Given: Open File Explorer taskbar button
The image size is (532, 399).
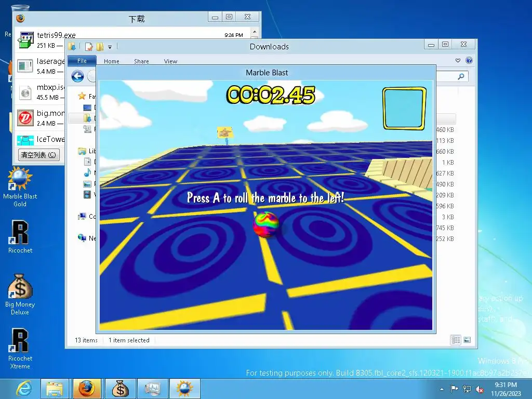Looking at the screenshot, I should pos(55,389).
